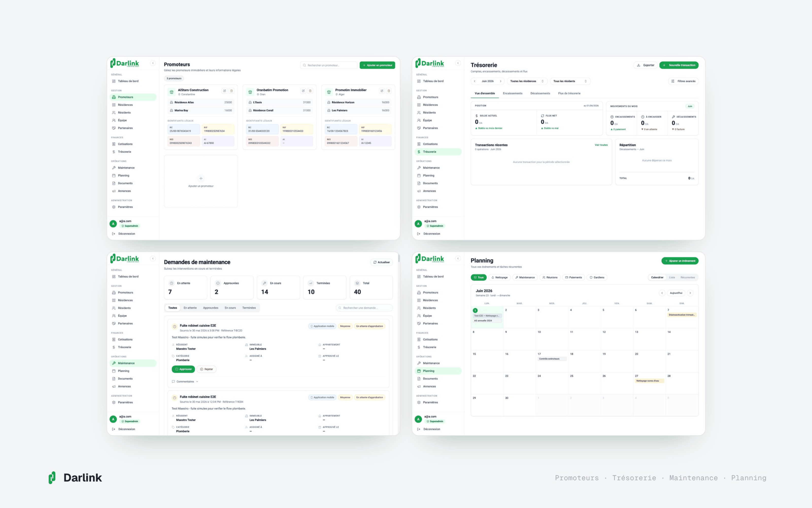Viewport: 812px width, 508px height.
Task: Switch to the Décaissements tab
Action: pyautogui.click(x=540, y=93)
